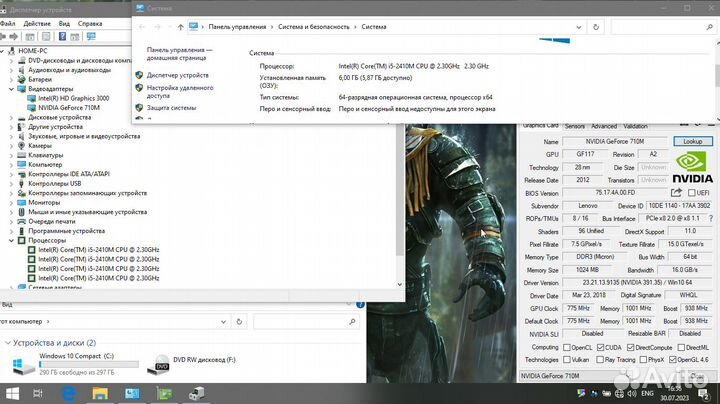
Task: Click the Intel(R) HD Graphics 3000 adapter icon
Action: tap(32, 98)
